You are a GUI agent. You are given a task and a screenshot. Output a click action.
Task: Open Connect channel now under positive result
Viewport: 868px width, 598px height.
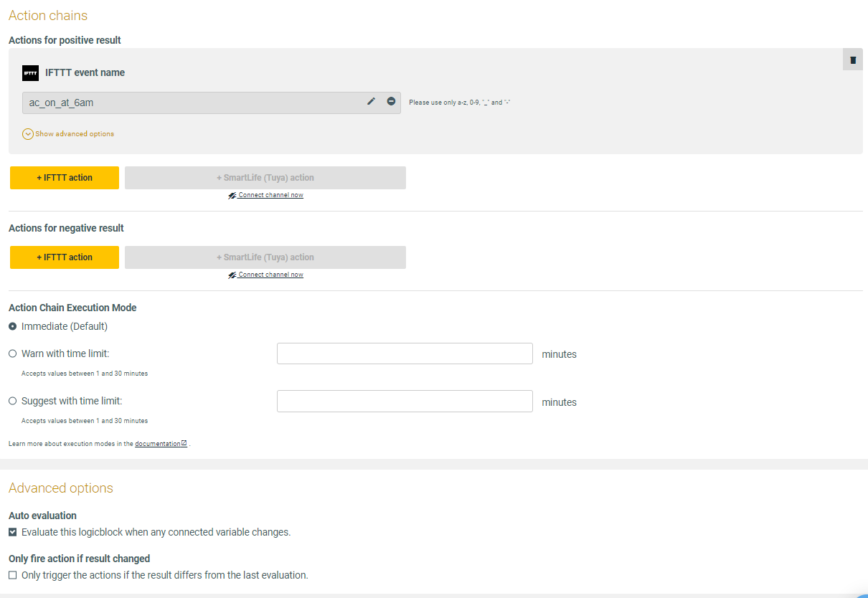(266, 195)
